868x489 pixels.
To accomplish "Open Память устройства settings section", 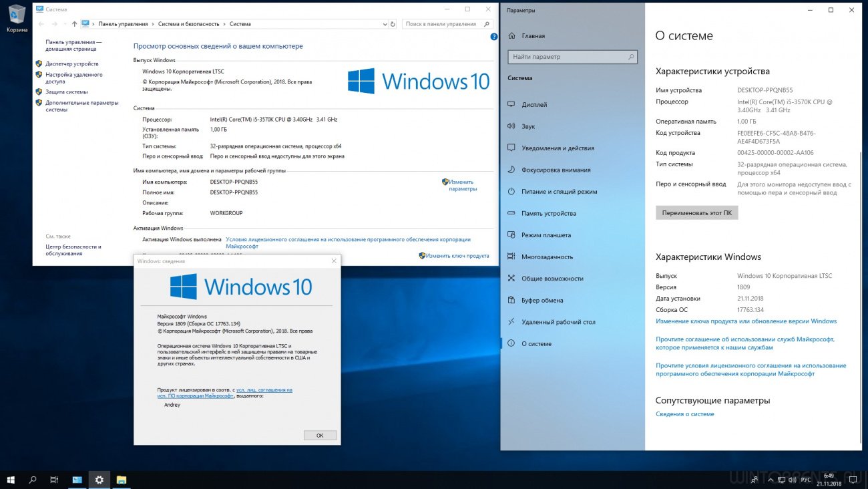I will (x=548, y=214).
